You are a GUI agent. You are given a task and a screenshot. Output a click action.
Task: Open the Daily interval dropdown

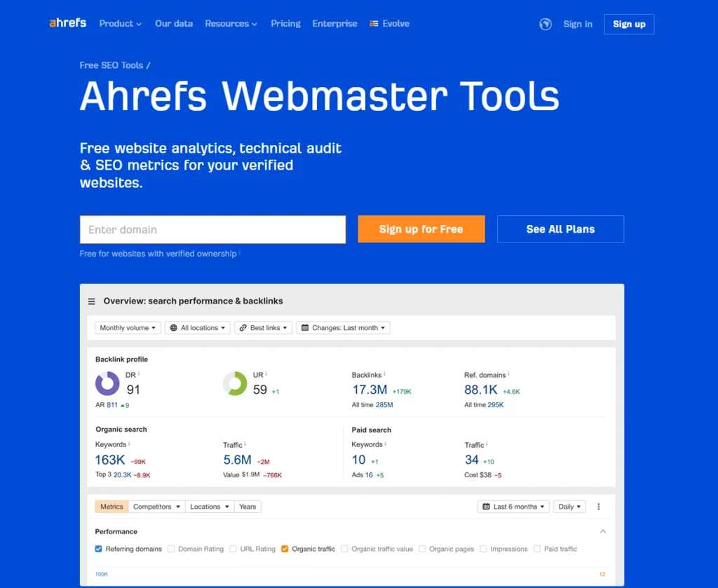tap(569, 507)
